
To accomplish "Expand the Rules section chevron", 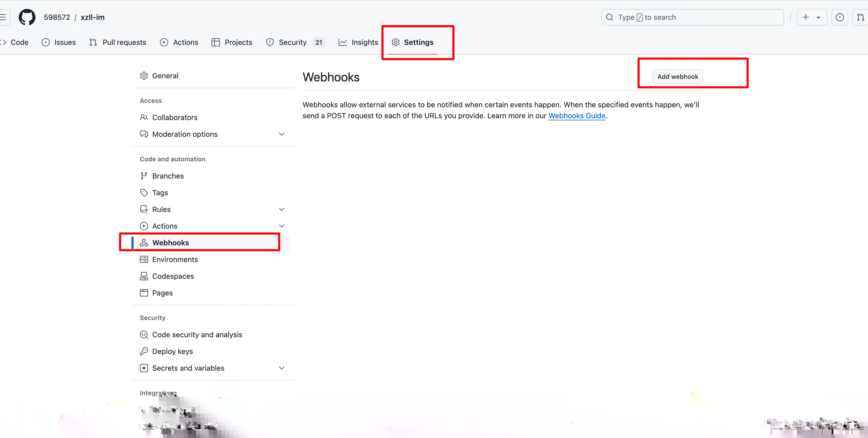I will [282, 209].
